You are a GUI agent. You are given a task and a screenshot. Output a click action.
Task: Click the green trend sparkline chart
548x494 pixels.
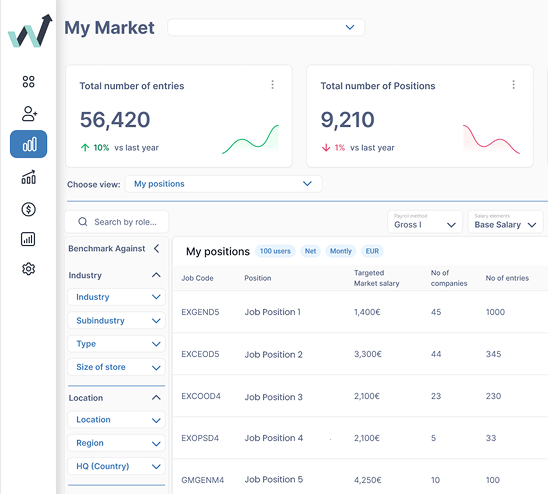point(251,139)
